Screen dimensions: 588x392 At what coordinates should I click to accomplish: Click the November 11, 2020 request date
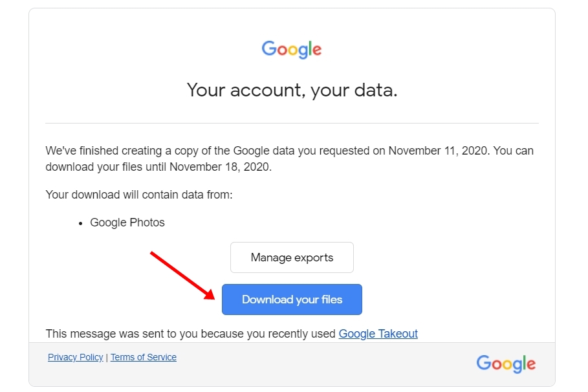tap(438, 151)
